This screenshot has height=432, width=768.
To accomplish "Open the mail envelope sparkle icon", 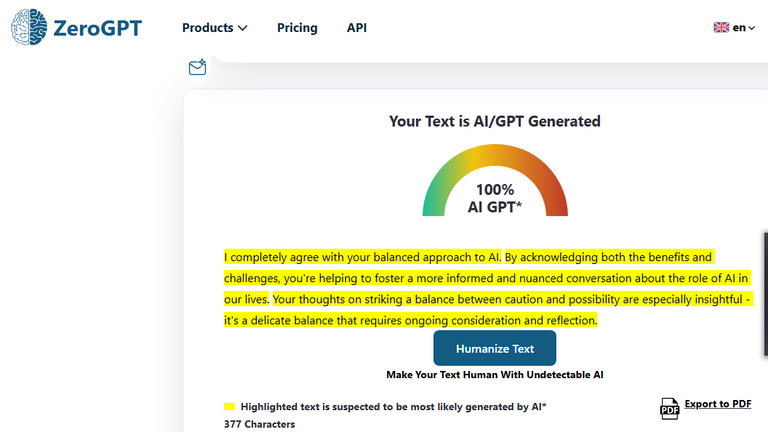I will 197,67.
